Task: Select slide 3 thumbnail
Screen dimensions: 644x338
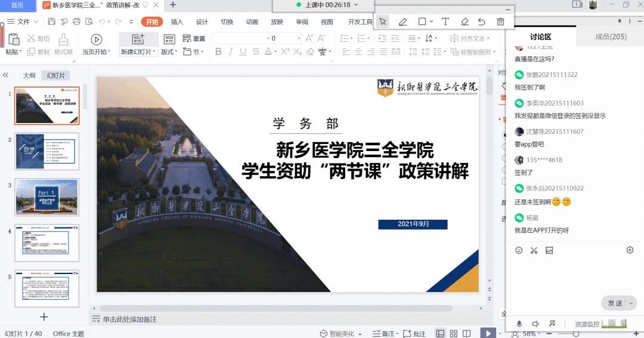Action: tap(47, 196)
